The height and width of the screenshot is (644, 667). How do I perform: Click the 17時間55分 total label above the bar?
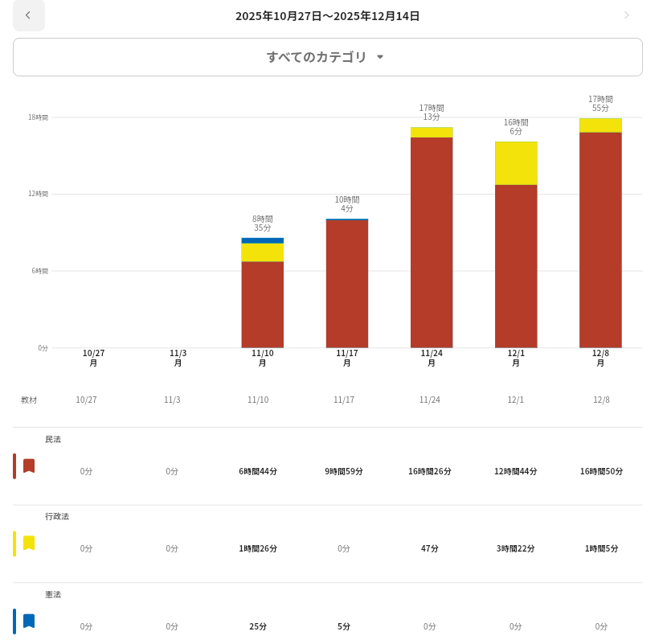[x=600, y=104]
